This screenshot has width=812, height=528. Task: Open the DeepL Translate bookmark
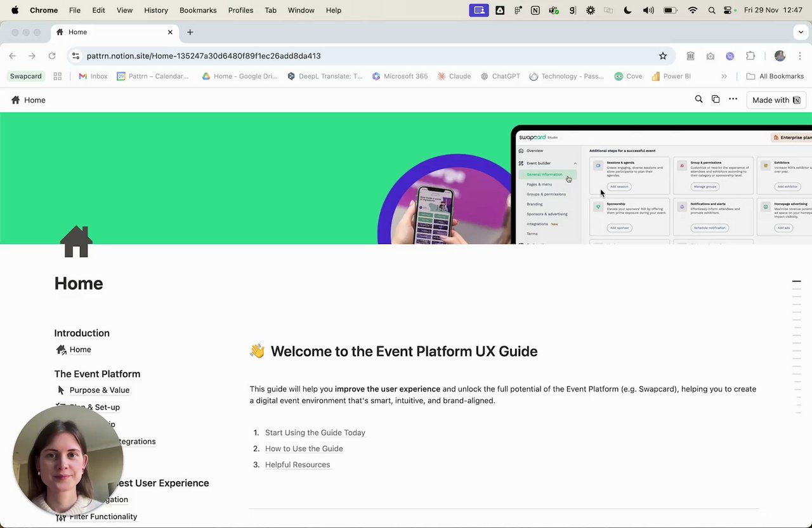pos(325,76)
